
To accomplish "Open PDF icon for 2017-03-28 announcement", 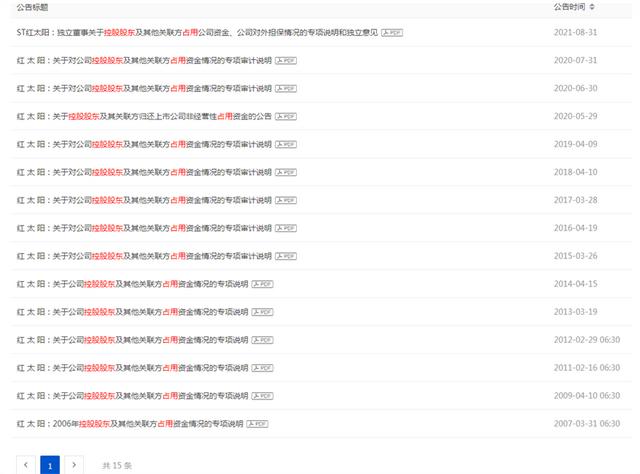I will click(x=286, y=200).
